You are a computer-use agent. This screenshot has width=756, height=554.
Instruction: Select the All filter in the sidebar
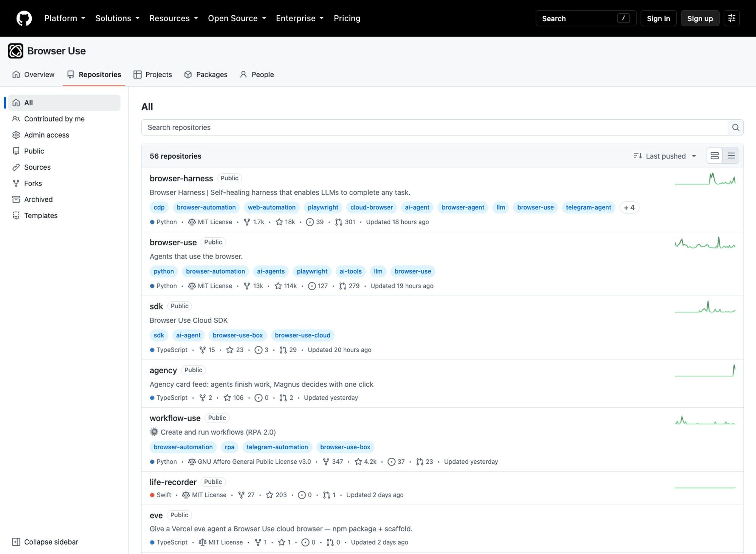(x=64, y=102)
